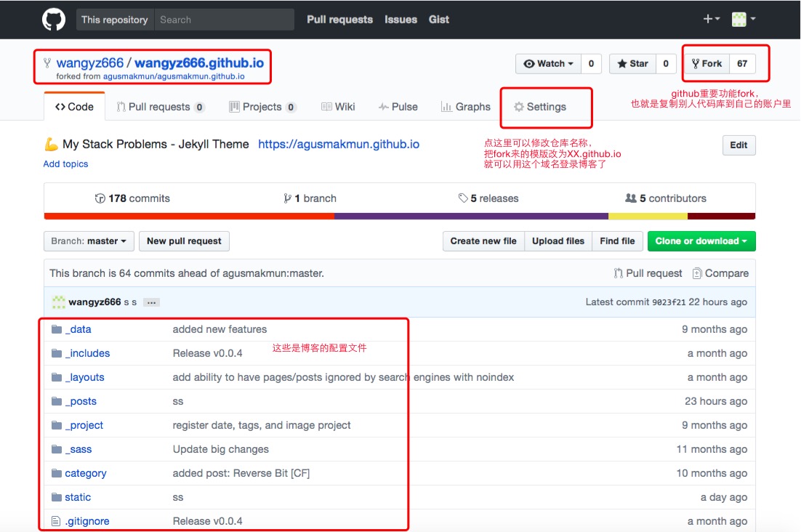Star this repository

(x=632, y=63)
